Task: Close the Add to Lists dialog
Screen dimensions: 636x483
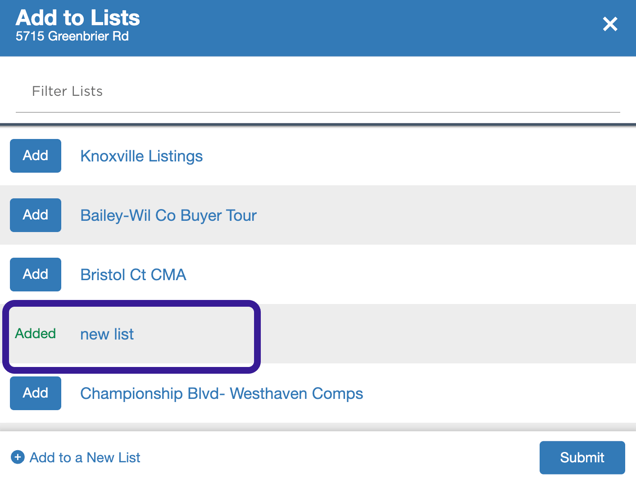Action: [x=610, y=24]
